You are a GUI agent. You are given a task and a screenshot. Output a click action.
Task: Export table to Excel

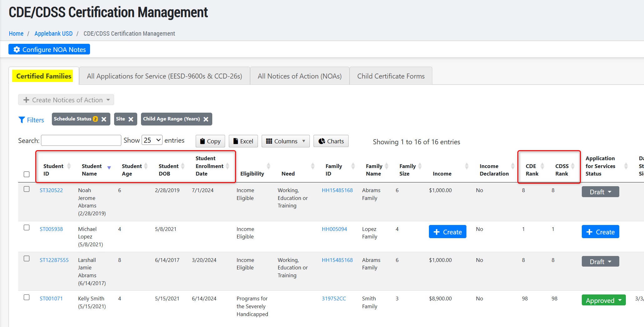tap(243, 141)
